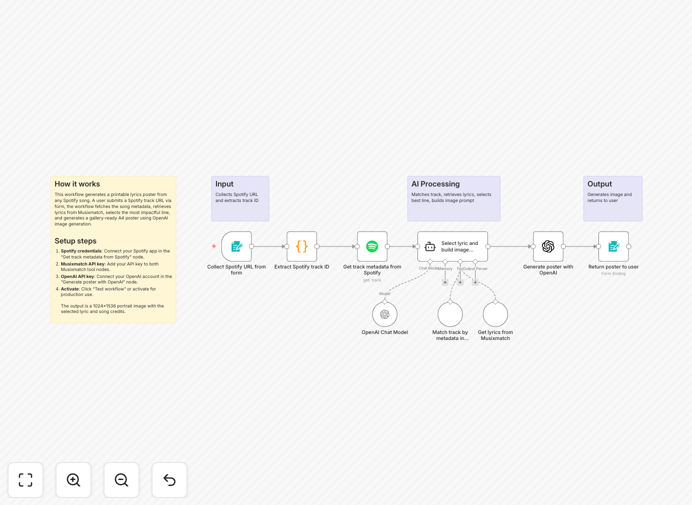
Task: Click the How it works sticky note
Action: point(113,250)
